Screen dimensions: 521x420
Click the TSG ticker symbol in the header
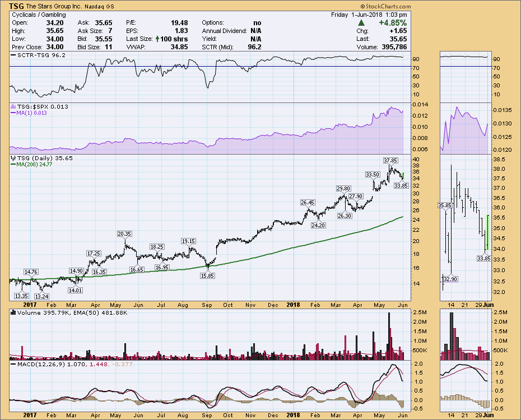tap(16, 6)
